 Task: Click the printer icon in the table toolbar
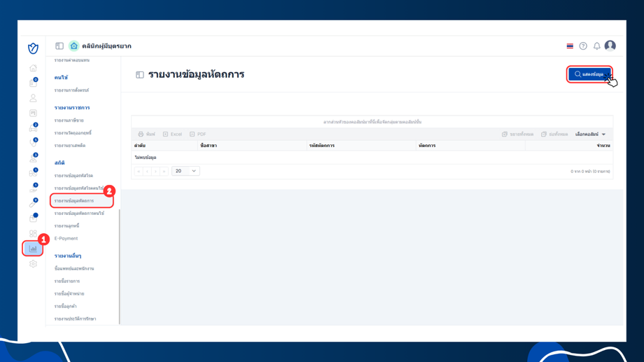(141, 134)
